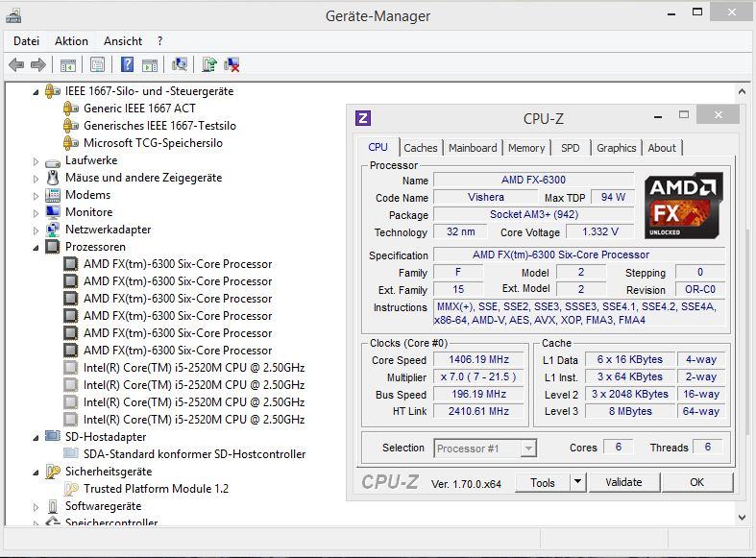
Task: Collapse the Prozessoren node
Action: coord(36,248)
